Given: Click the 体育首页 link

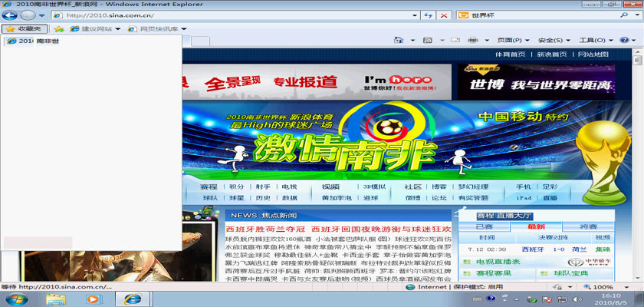Looking at the screenshot, I should click(510, 54).
